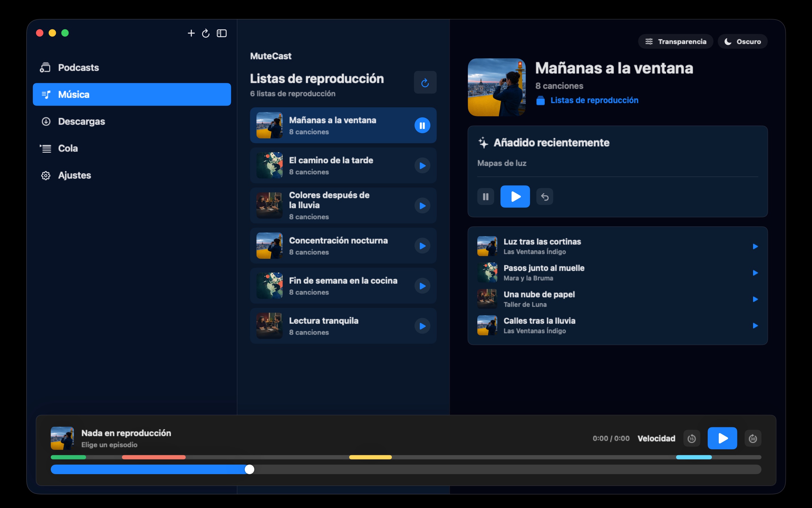Click the Lectura tranquila cover thumbnail
The width and height of the screenshot is (812, 508).
coord(270,326)
